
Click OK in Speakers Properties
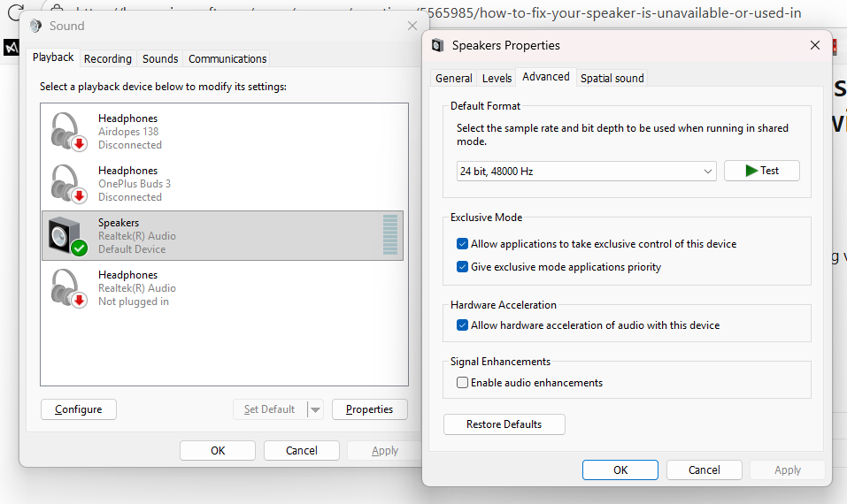(x=620, y=470)
